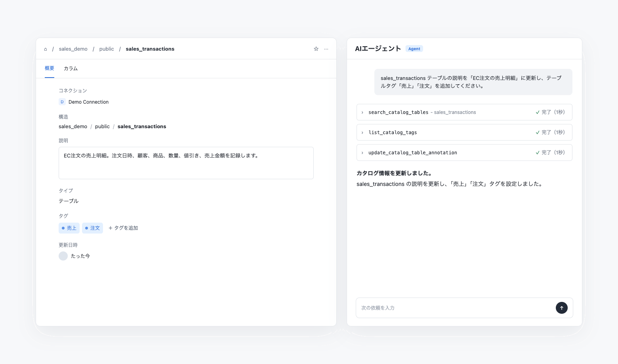Click the 売上 tag chip
The image size is (618, 364).
[x=69, y=228]
